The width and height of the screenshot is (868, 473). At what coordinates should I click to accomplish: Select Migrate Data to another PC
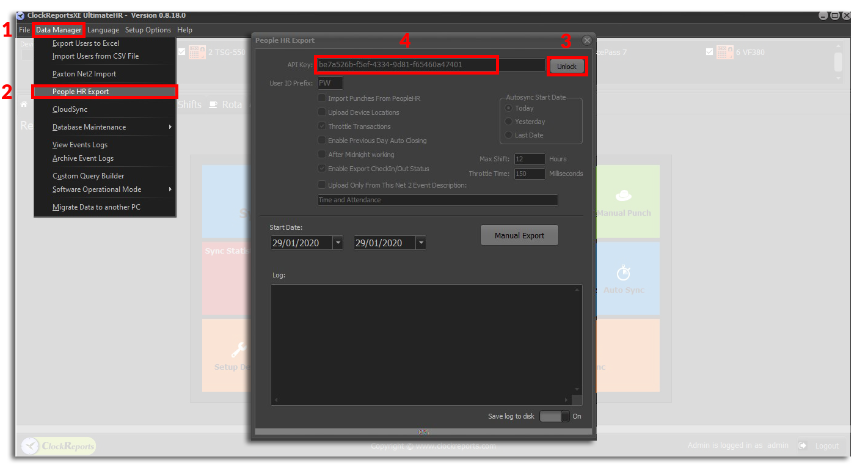coord(105,207)
